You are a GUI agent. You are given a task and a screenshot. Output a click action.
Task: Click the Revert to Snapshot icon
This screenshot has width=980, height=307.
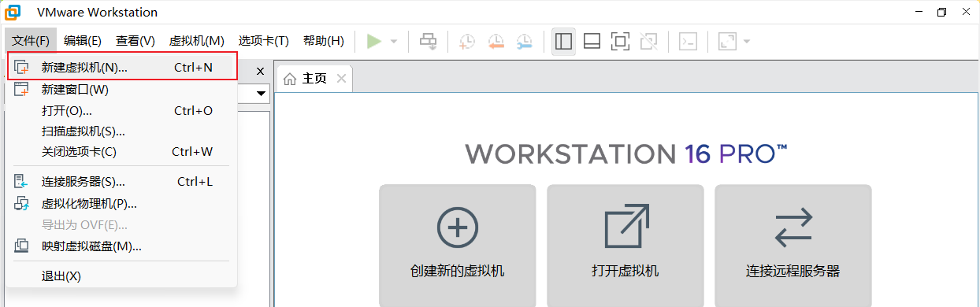(496, 41)
